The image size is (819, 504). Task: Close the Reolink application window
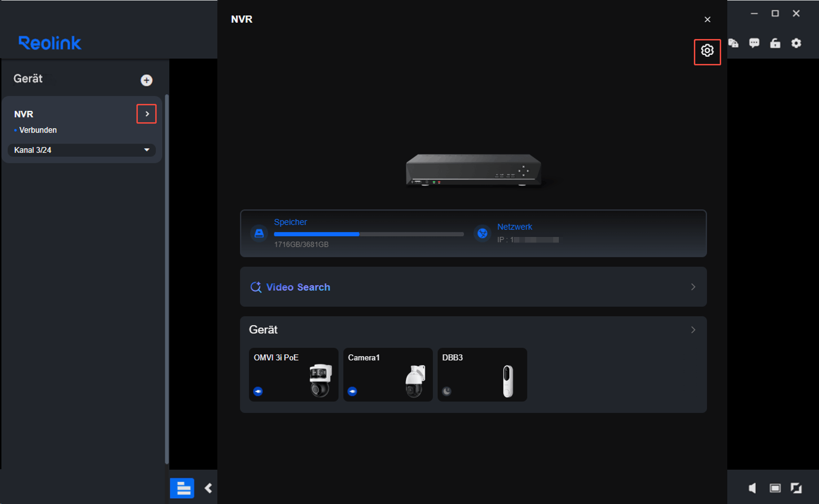[796, 14]
